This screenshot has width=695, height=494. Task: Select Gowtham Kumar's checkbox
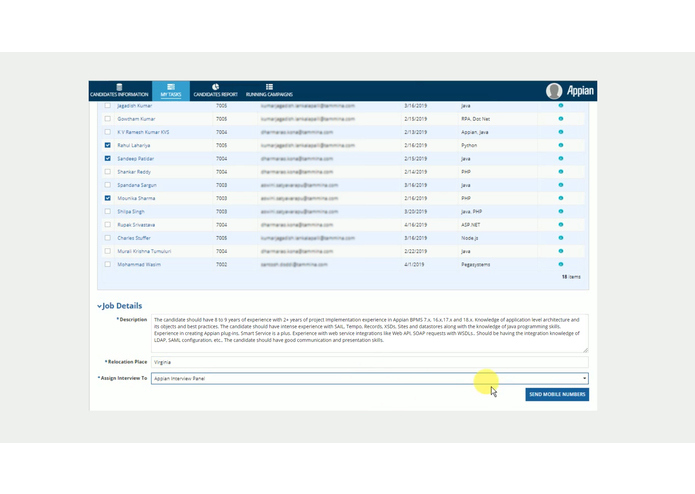tap(108, 119)
